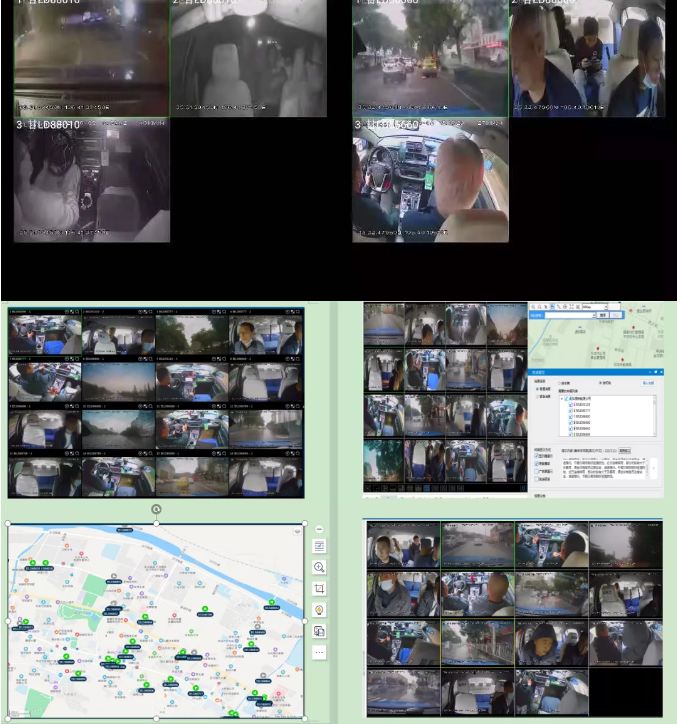Click the layout options icon beside the map
Viewport: 677px width, 724px height.
pos(319,546)
